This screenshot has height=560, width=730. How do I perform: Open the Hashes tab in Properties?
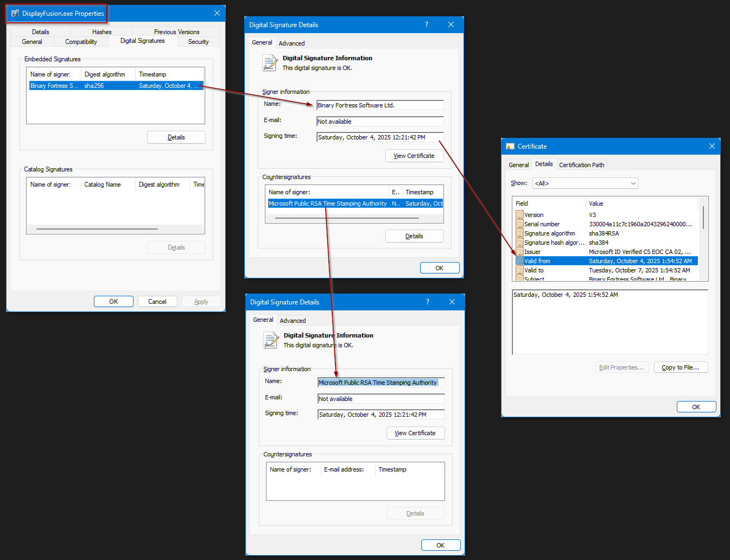click(x=101, y=32)
